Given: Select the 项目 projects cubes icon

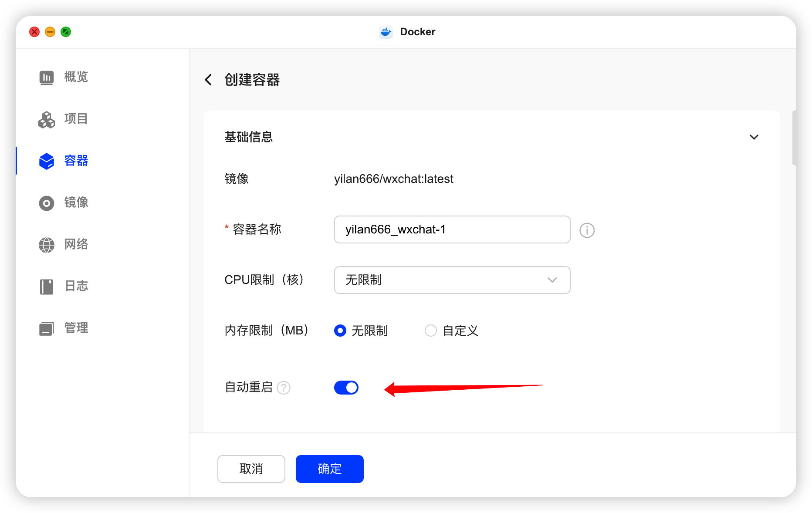Looking at the screenshot, I should pyautogui.click(x=47, y=119).
